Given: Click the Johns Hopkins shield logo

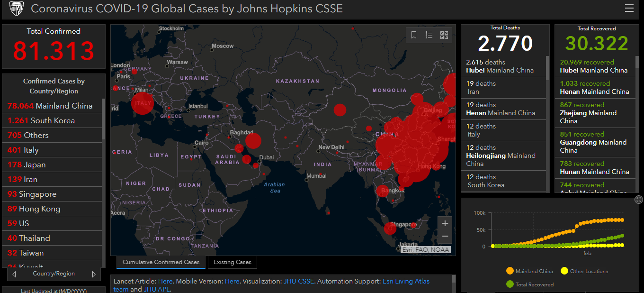Looking at the screenshot, I should point(17,8).
